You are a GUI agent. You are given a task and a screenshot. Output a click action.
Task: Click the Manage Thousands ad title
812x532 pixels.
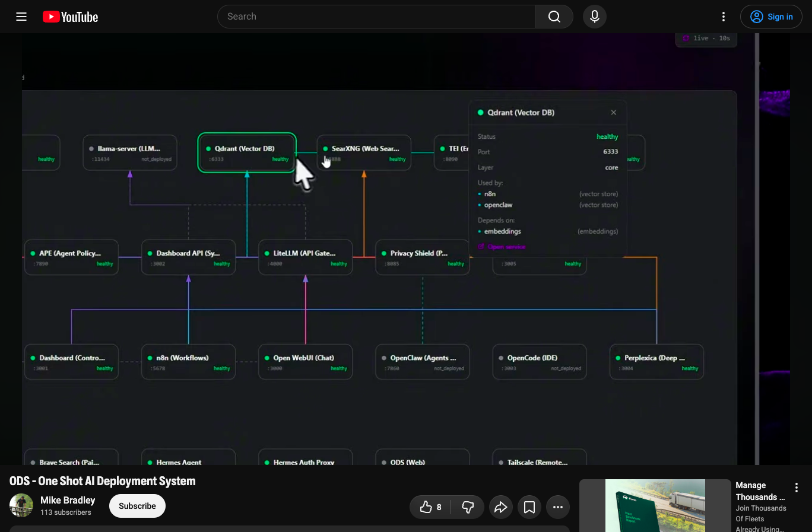click(x=760, y=491)
